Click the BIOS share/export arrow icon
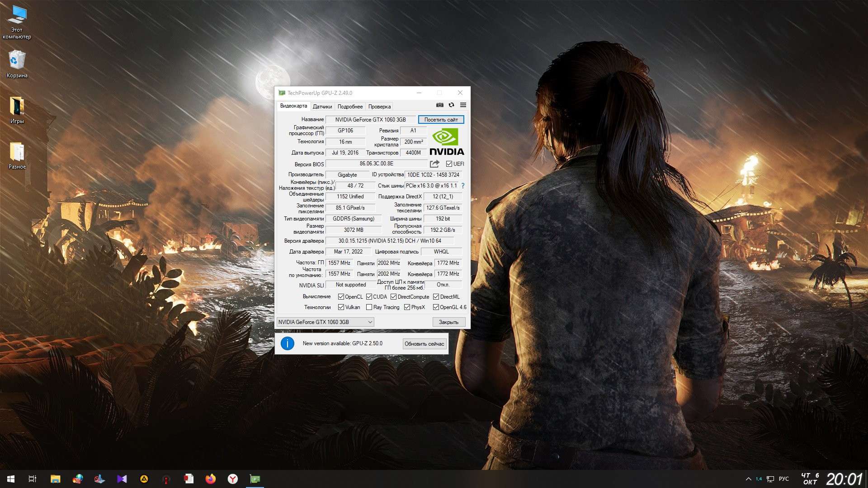 pos(434,164)
